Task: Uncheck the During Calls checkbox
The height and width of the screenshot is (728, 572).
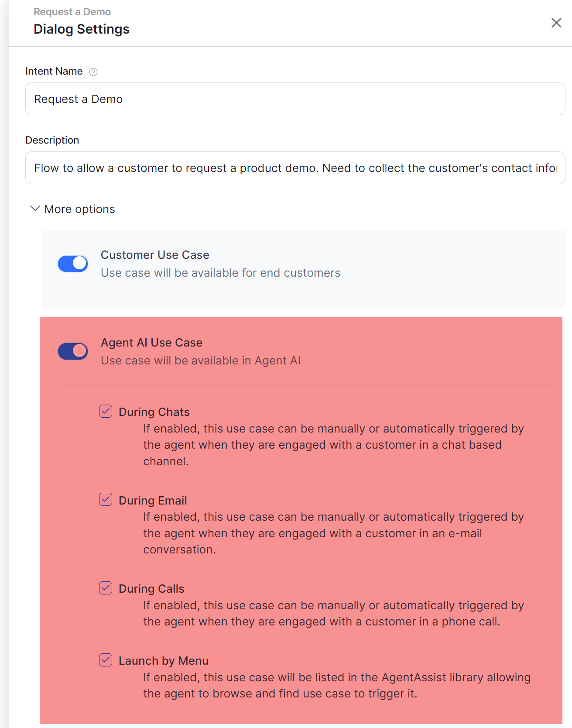Action: 106,588
